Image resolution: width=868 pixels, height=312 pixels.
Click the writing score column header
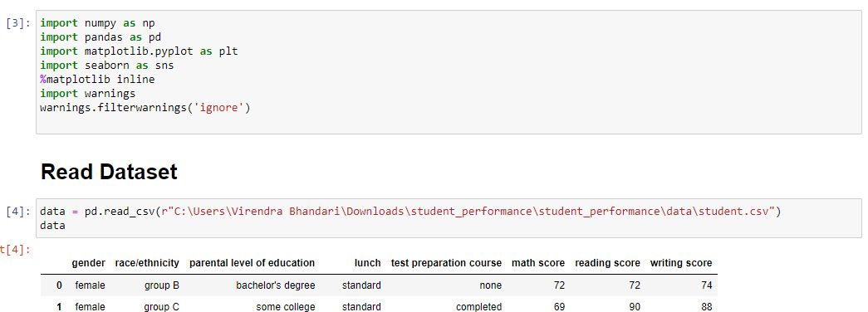[x=681, y=263]
